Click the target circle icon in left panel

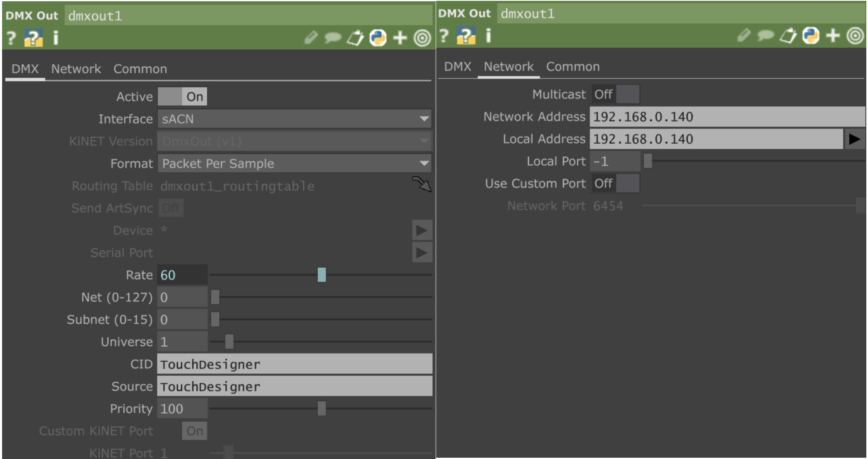422,38
